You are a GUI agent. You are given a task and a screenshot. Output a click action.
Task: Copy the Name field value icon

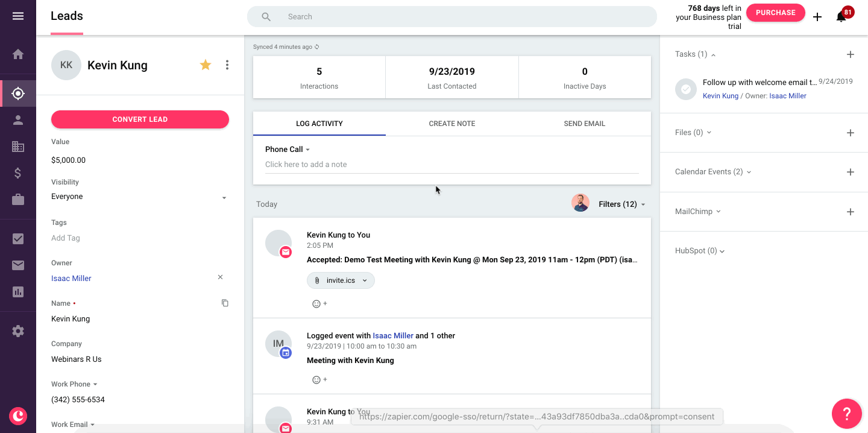pyautogui.click(x=225, y=303)
